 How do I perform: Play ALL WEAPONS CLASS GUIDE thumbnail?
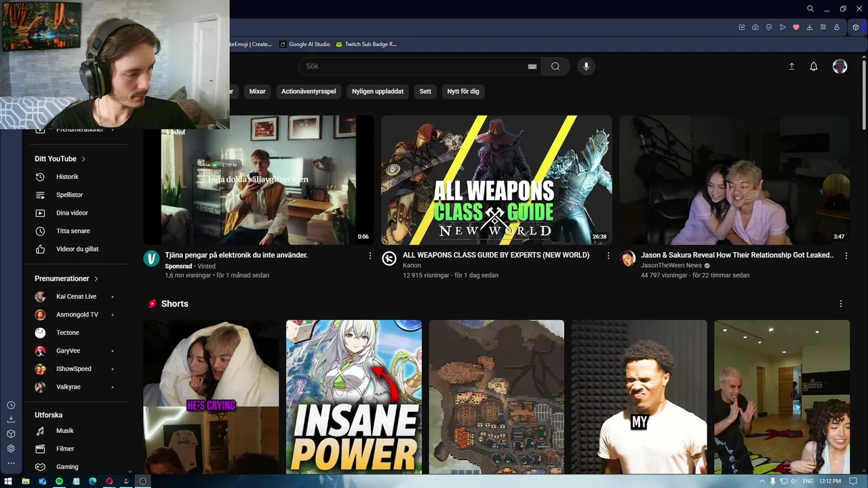[x=496, y=180]
